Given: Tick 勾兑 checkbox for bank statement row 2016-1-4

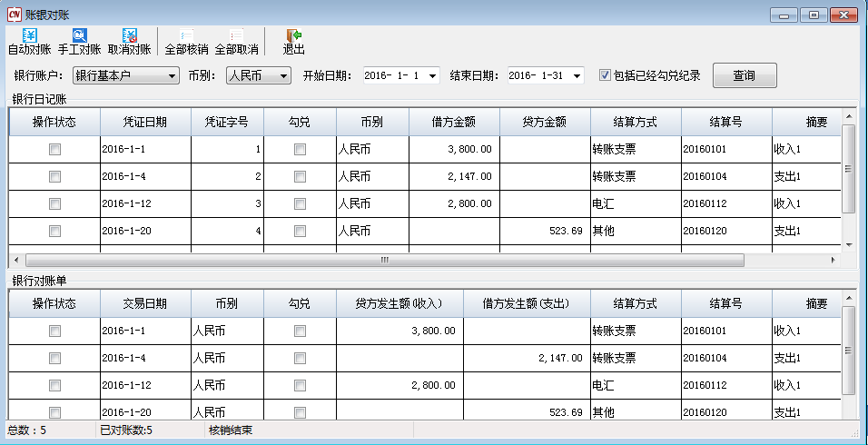Looking at the screenshot, I should [300, 358].
